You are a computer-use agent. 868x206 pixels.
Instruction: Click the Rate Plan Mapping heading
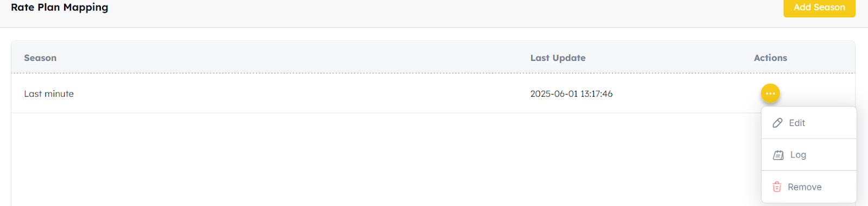(x=60, y=8)
